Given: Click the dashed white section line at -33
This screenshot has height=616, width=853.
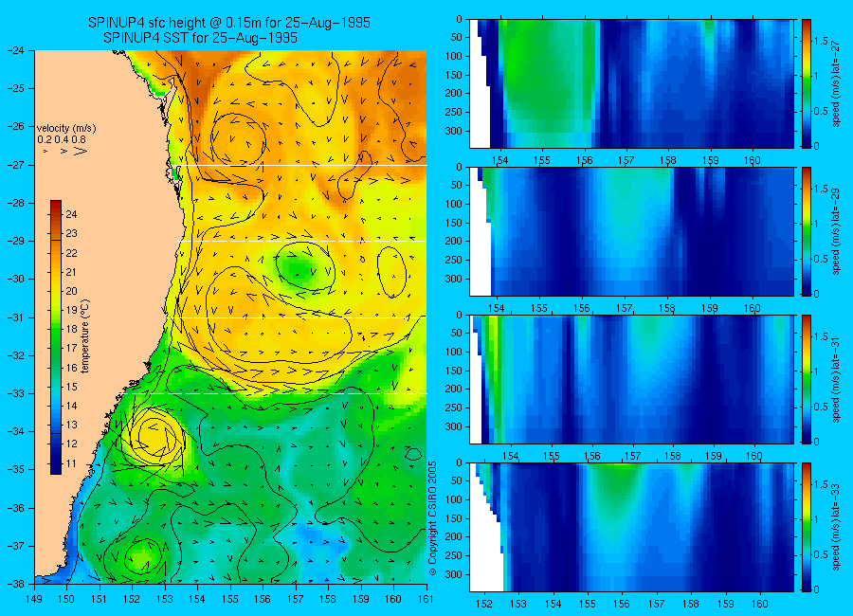Looking at the screenshot, I should click(x=277, y=393).
